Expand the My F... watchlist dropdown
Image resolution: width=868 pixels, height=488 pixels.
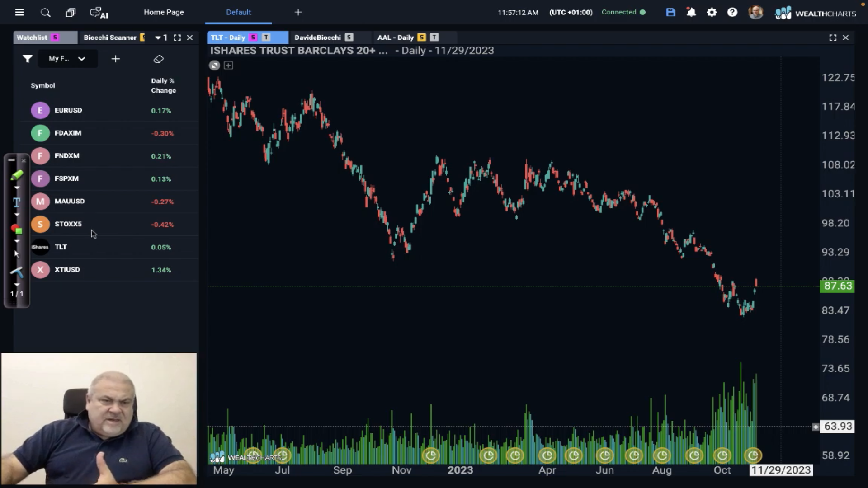click(x=67, y=59)
